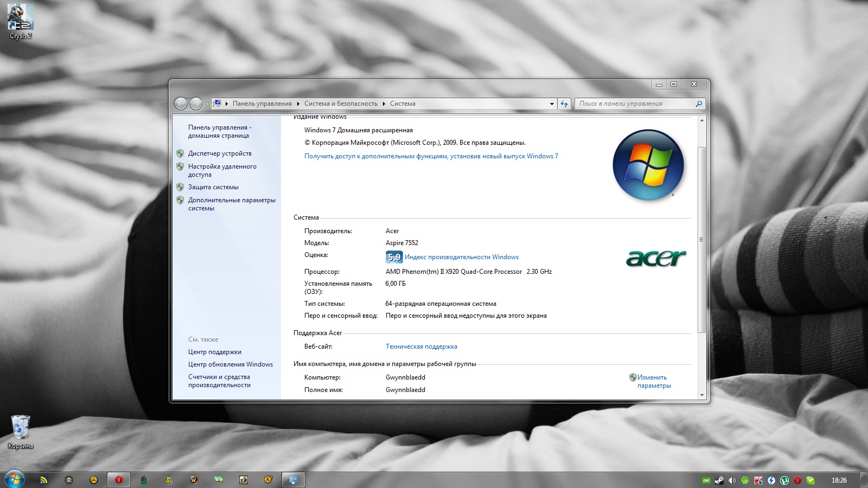Refresh the page with the refresh button
The width and height of the screenshot is (868, 488).
(564, 104)
